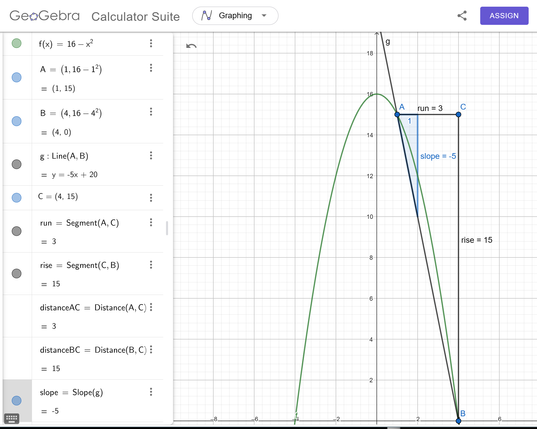
Task: Open more options for distanceBC row
Action: [x=151, y=350]
